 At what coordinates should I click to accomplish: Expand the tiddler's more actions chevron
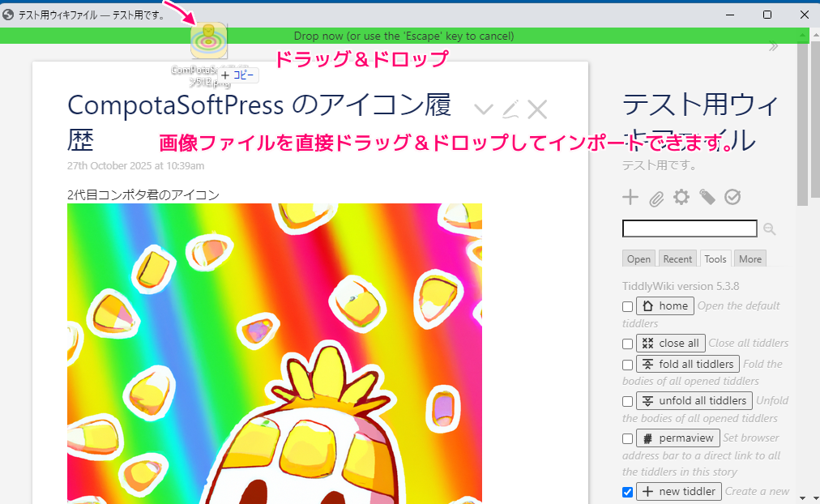(x=483, y=109)
